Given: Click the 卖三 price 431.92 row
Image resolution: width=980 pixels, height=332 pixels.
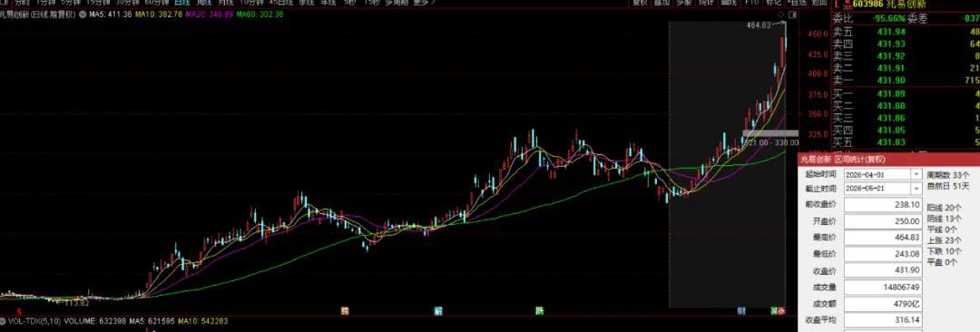Looking at the screenshot, I should click(x=906, y=55).
